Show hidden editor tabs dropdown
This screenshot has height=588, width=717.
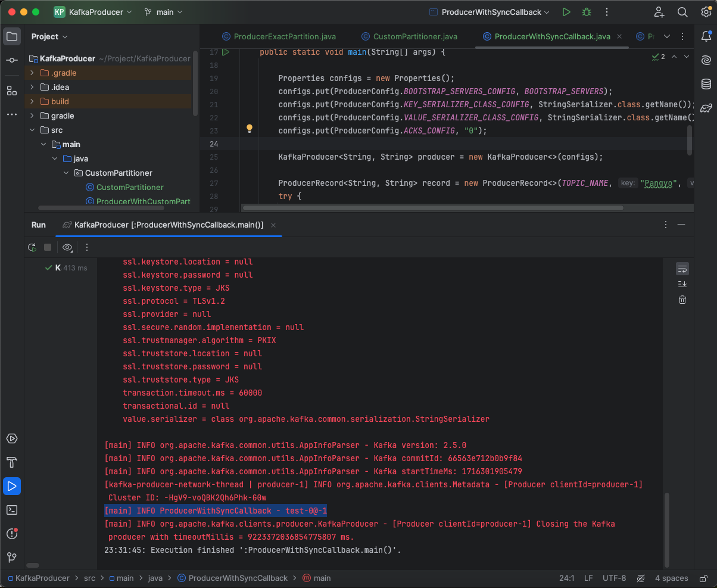pos(666,36)
